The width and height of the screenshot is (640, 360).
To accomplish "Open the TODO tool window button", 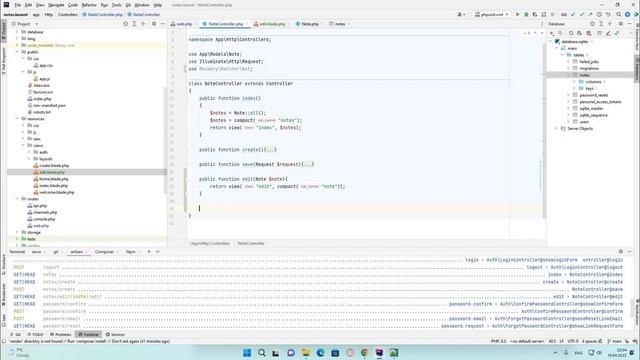I will (35, 335).
